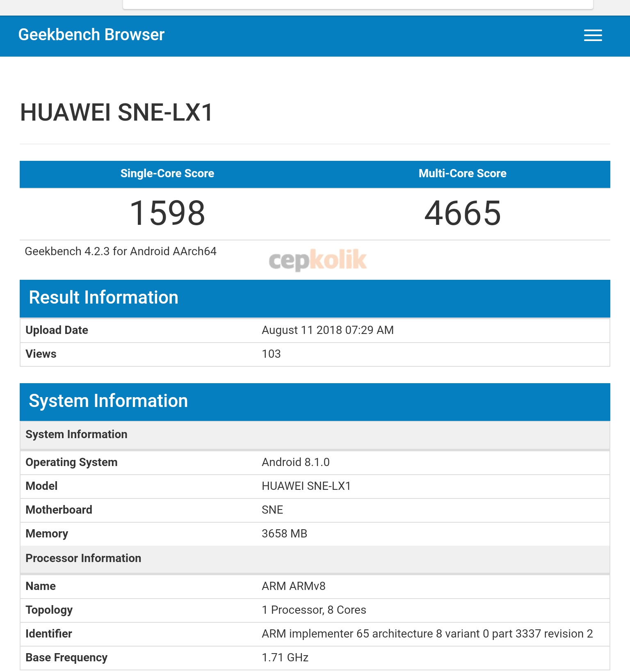Click the Operating System label
Screen dimensions: 630x672
(x=71, y=462)
